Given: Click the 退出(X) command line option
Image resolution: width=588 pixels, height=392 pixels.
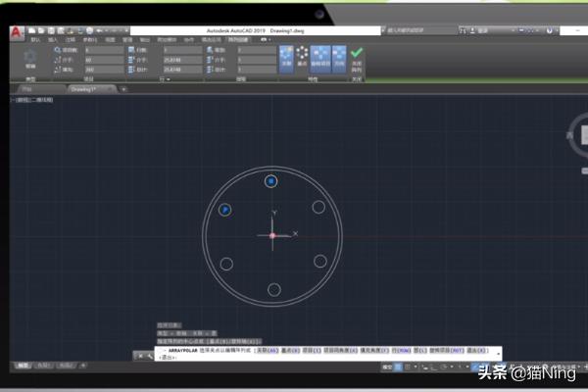Looking at the screenshot, I should coord(476,351).
